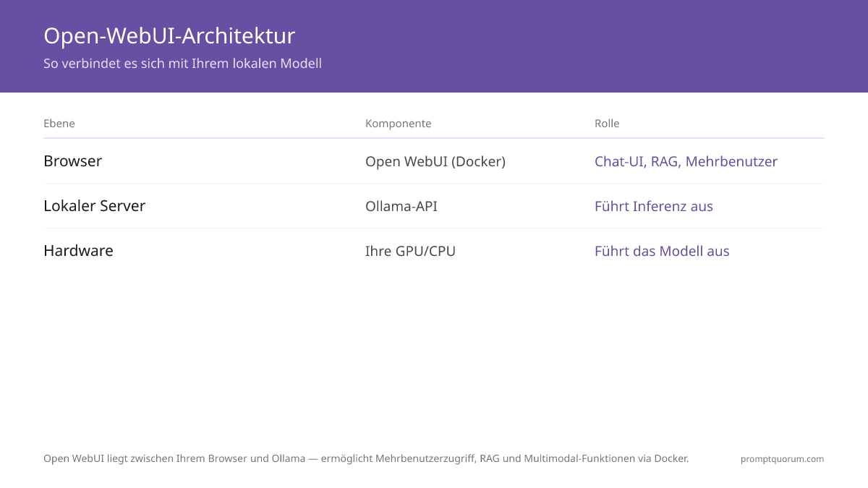Click subtitle 'So verbindet es sich mit Ihrem lokalen Modell'
Viewport: 868px width, 488px height.
[x=182, y=64]
